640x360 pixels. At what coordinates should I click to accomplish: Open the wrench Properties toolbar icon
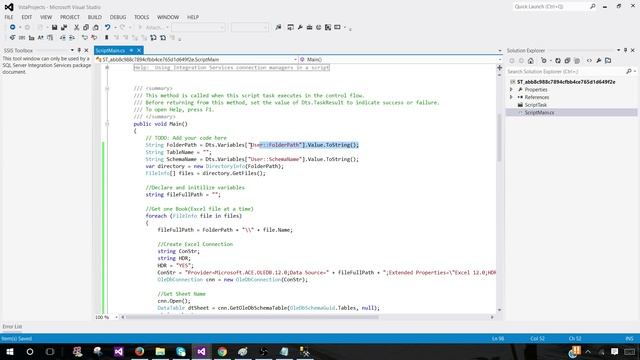[300, 27]
